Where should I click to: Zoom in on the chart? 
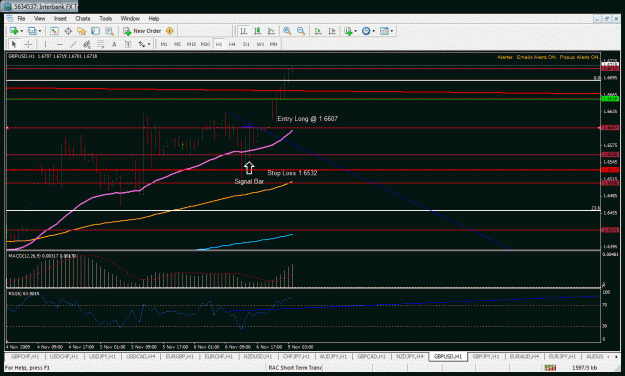(x=287, y=31)
